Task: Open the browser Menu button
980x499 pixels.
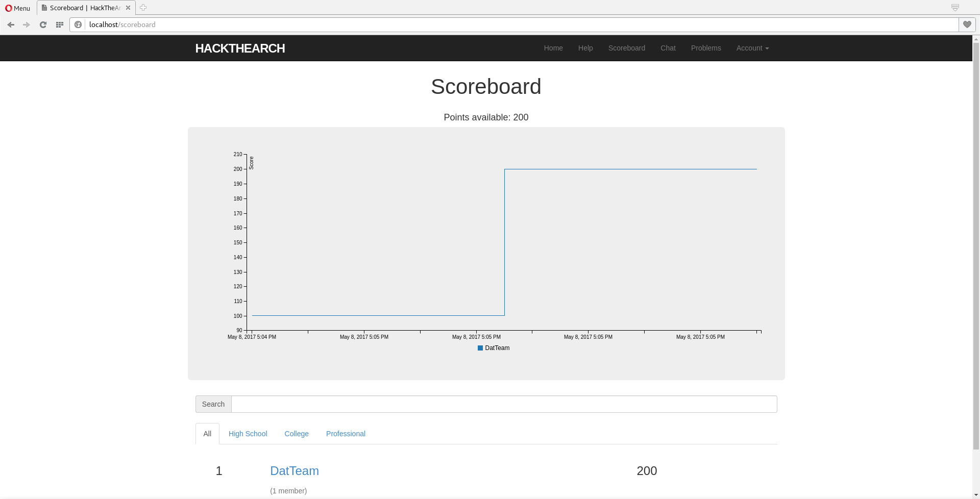Action: [x=17, y=8]
